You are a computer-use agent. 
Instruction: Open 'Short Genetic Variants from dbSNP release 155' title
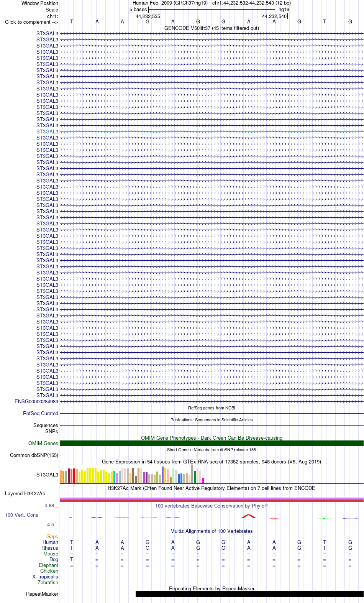point(212,450)
